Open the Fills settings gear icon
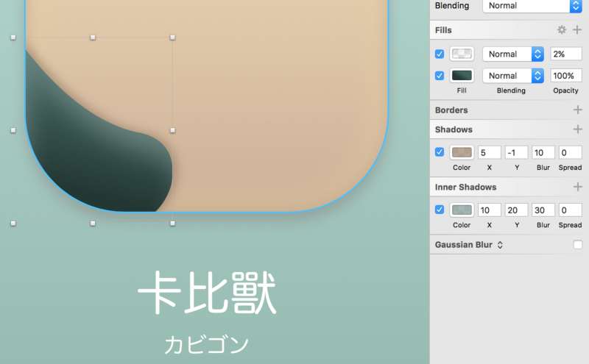 pyautogui.click(x=562, y=29)
